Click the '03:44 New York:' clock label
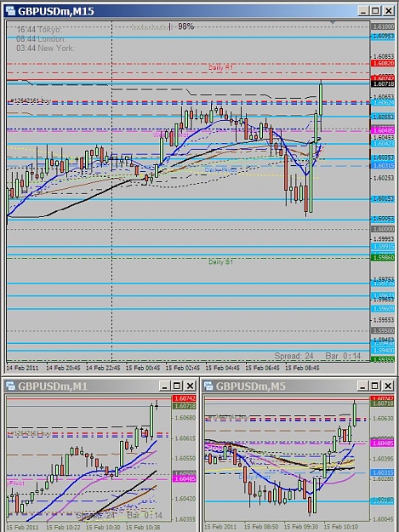 45,49
